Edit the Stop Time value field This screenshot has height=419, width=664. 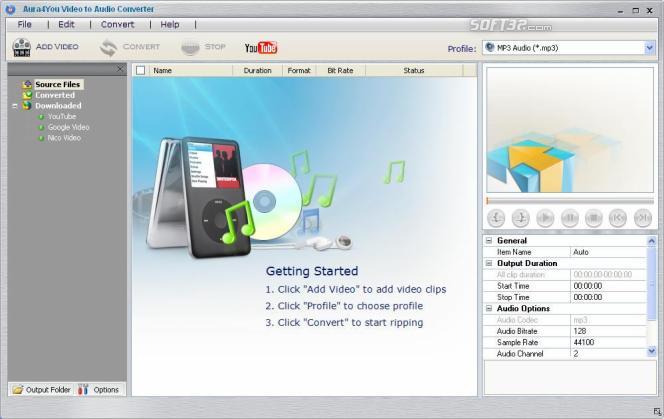click(609, 297)
